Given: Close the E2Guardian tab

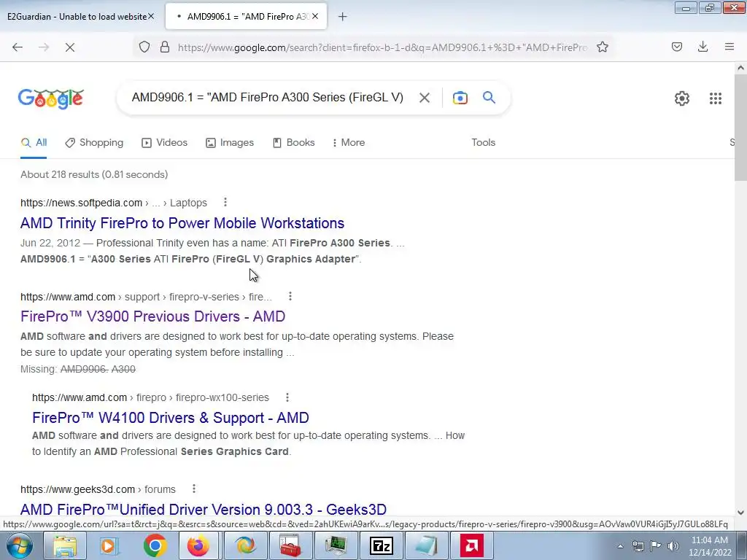Looking at the screenshot, I should click(151, 16).
